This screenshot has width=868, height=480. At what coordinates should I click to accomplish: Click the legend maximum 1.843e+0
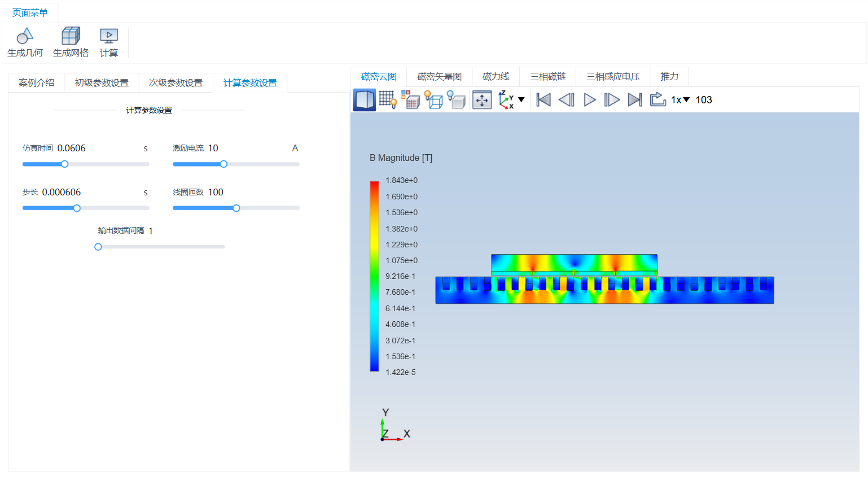click(x=402, y=180)
